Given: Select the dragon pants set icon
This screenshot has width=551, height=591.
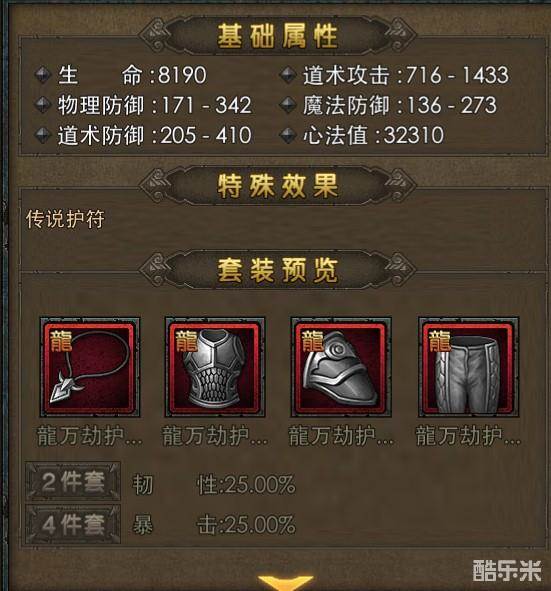Looking at the screenshot, I should (468, 367).
